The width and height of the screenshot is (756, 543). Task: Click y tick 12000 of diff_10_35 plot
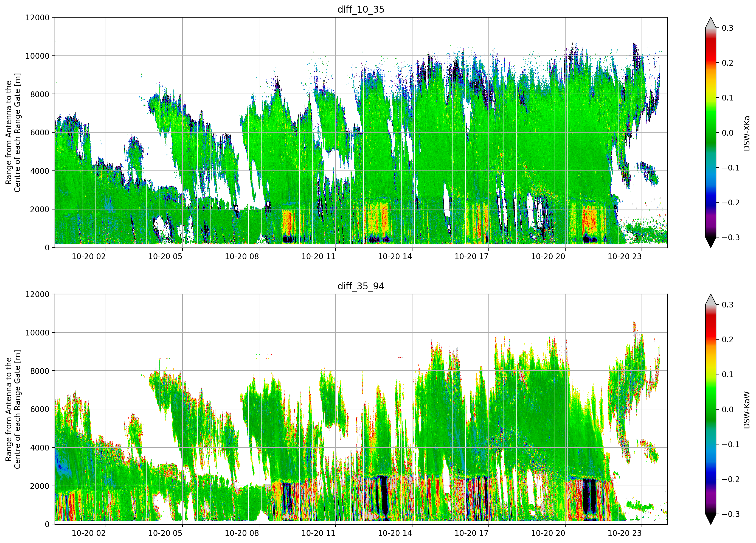37,17
